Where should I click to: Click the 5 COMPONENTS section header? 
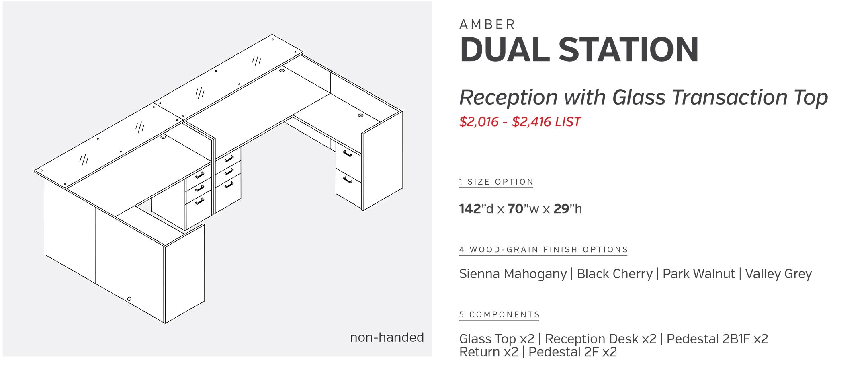[x=499, y=314]
